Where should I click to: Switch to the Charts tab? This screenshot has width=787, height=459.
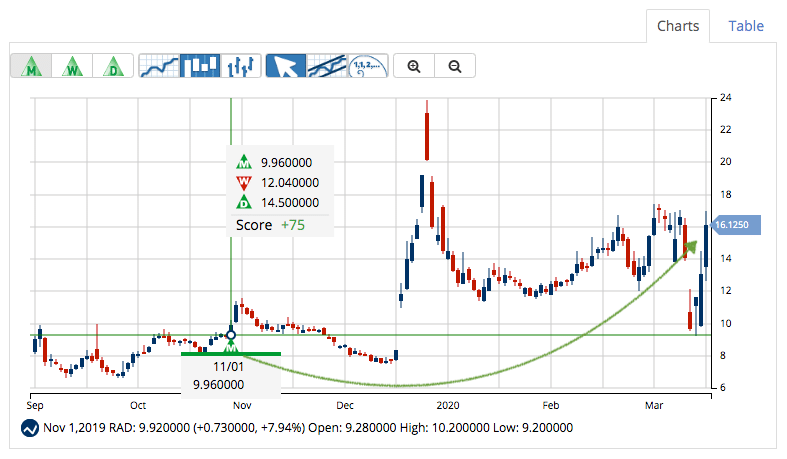tap(678, 26)
